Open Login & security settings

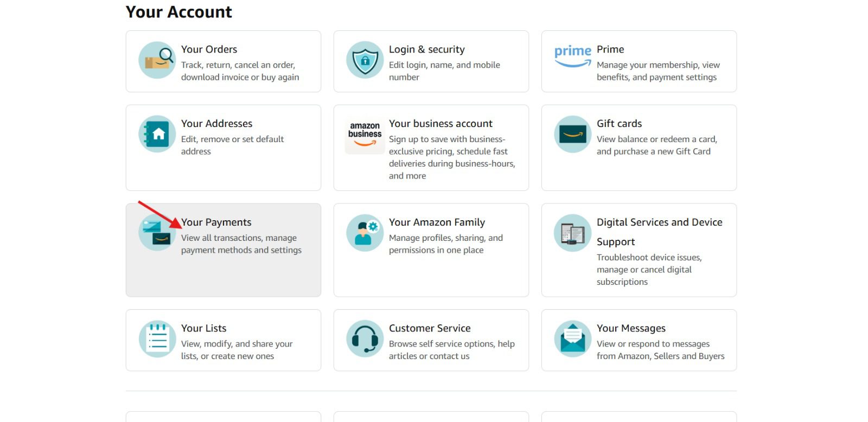pos(431,61)
